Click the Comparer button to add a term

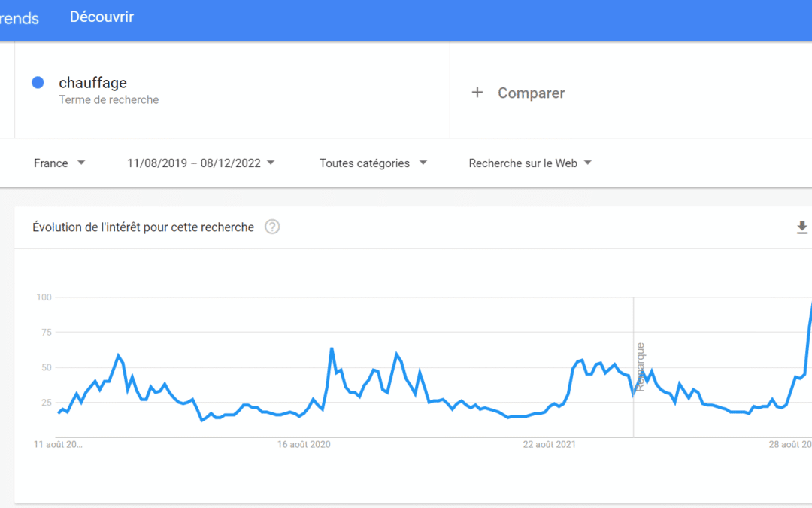[518, 93]
